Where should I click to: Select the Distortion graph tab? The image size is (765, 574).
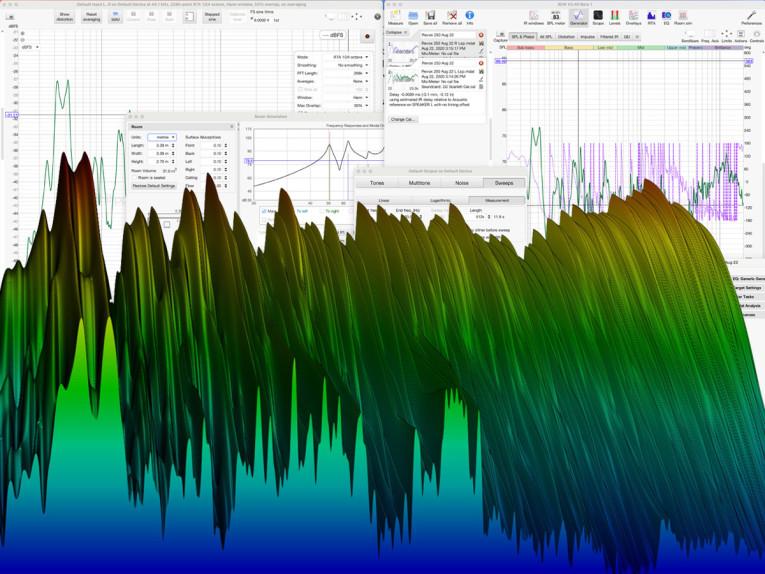(x=565, y=36)
